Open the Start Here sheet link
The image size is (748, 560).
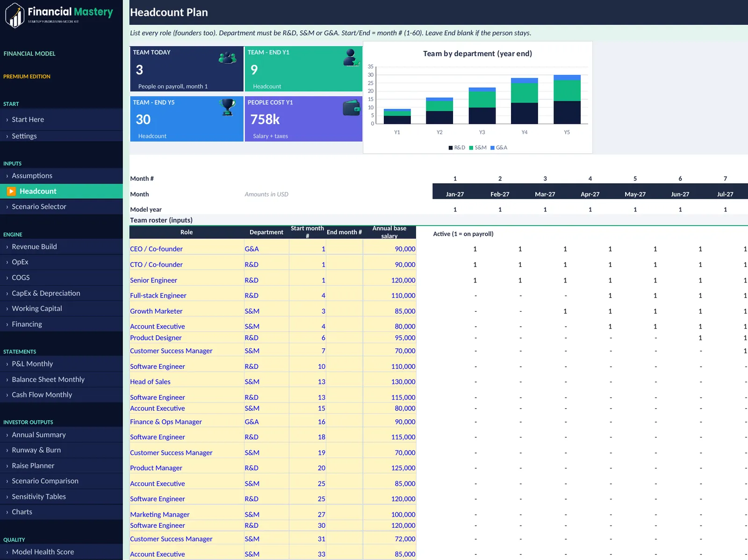61,120
